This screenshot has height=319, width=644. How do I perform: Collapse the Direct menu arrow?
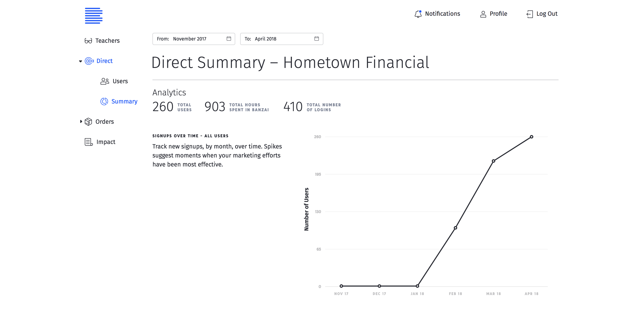pos(80,61)
